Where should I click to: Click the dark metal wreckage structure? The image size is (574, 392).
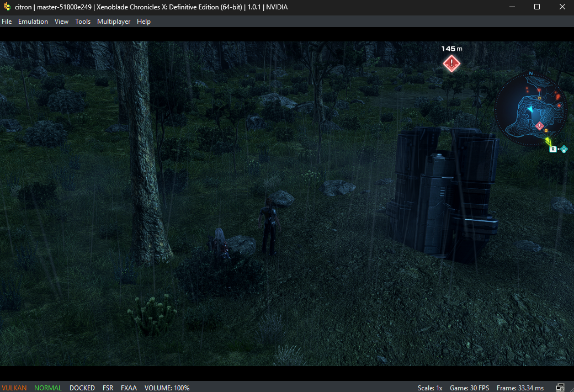coord(443,194)
